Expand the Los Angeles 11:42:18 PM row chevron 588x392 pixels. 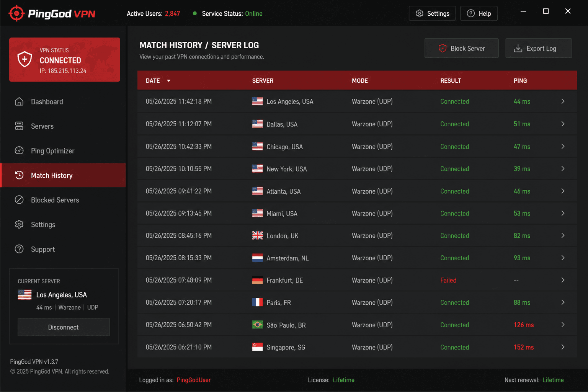coord(563,101)
